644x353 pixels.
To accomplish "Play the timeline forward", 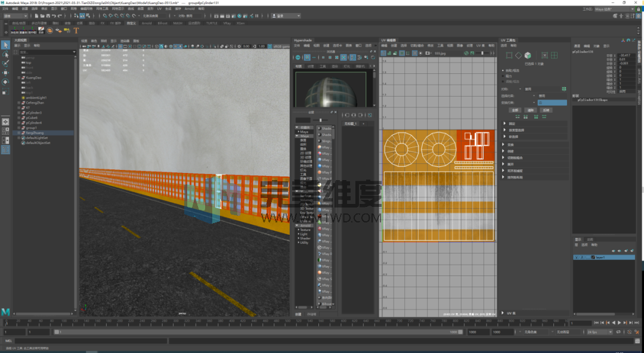I will (620, 323).
